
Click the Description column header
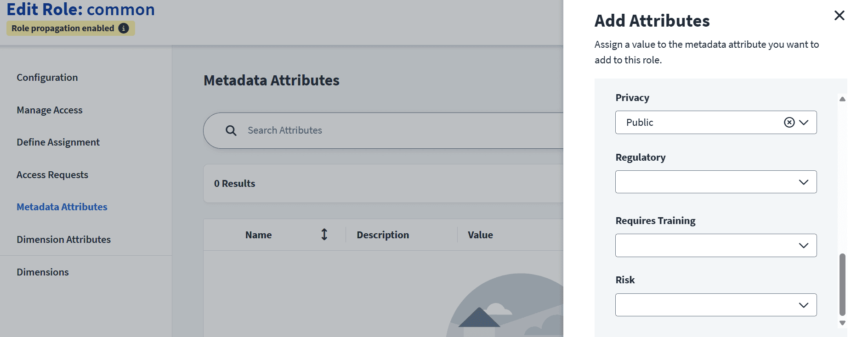click(x=383, y=235)
